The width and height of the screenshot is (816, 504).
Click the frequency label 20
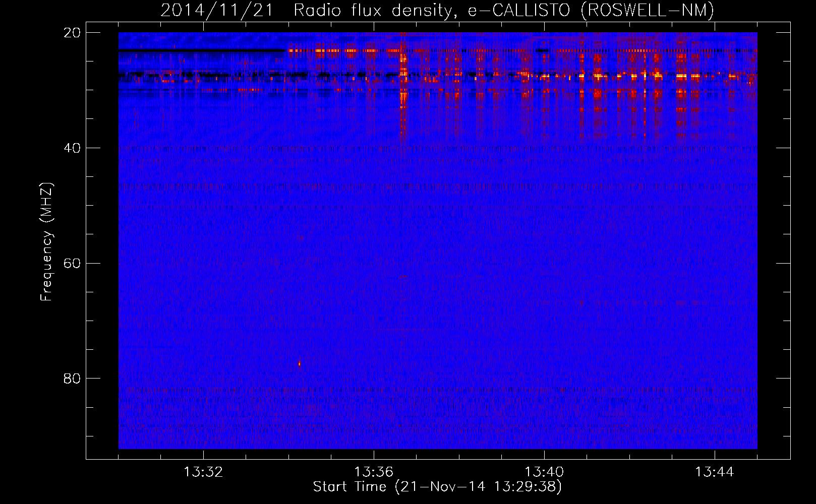[72, 33]
